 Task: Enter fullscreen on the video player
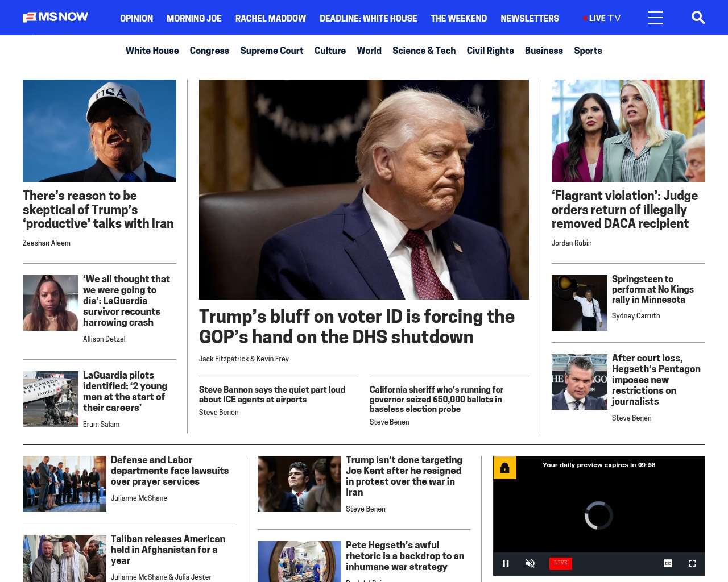pos(692,563)
